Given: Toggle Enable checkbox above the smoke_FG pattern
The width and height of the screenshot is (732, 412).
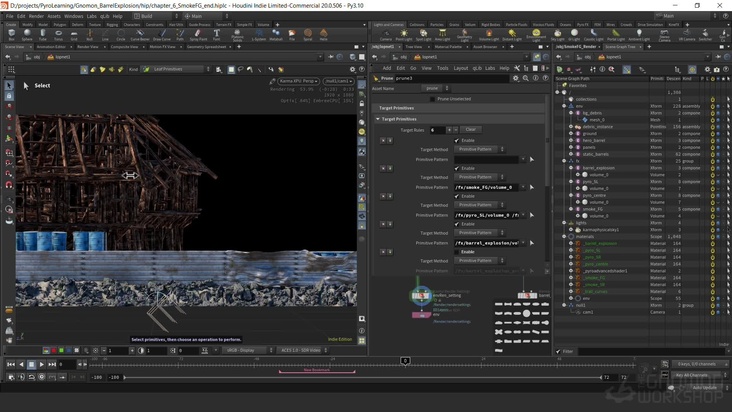Looking at the screenshot, I should [x=457, y=168].
